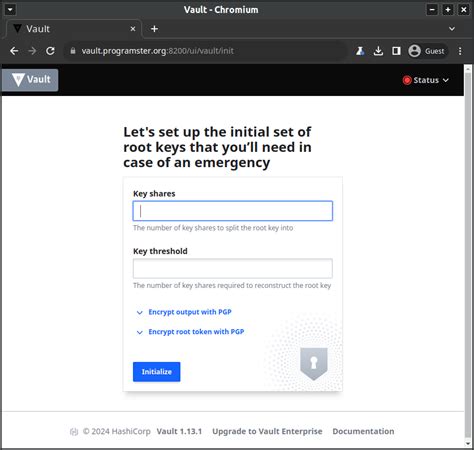Viewport: 474px width, 450px height.
Task: Click the Key threshold input field
Action: click(233, 268)
